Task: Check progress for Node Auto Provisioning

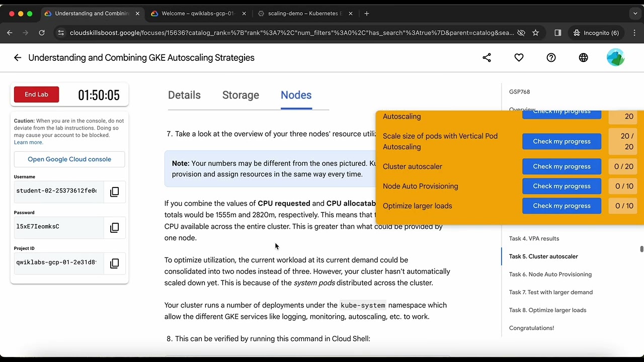Action: [561, 186]
